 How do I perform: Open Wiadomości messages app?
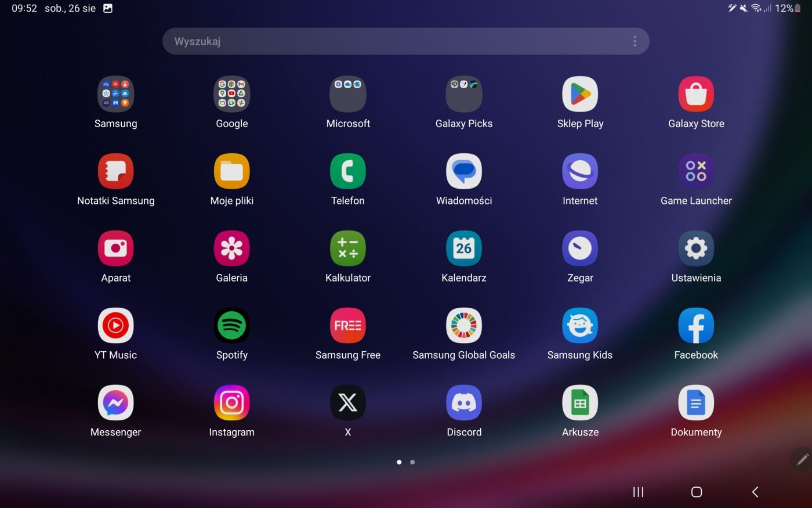(x=464, y=171)
